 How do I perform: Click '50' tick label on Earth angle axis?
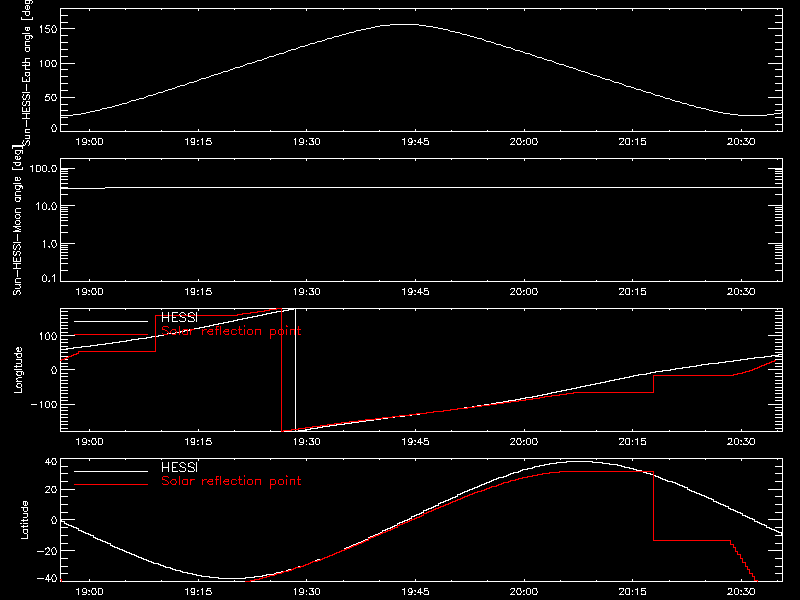point(52,97)
